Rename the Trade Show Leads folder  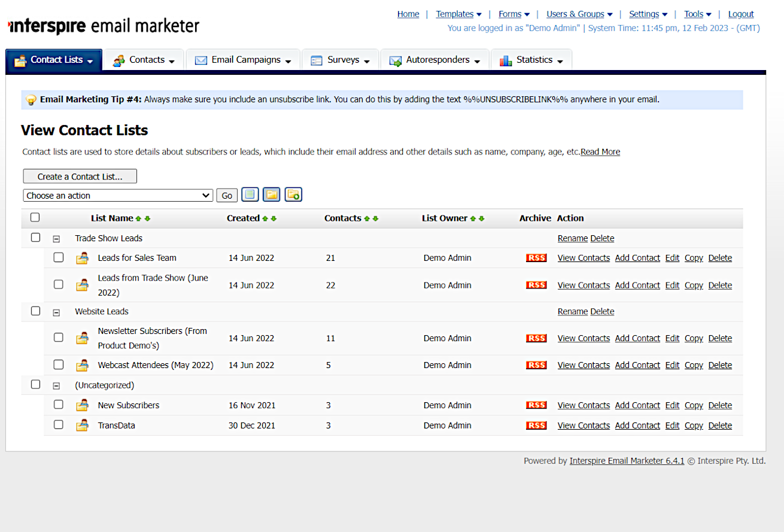573,238
